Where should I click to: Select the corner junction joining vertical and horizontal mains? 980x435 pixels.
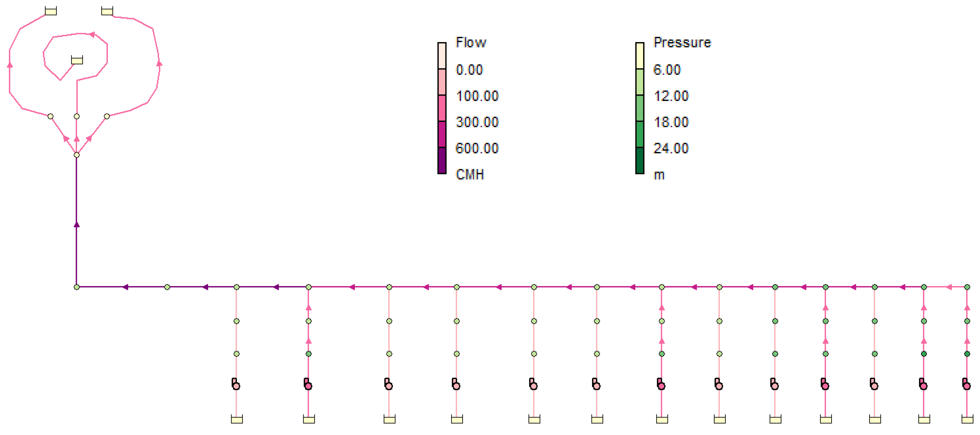tap(76, 287)
